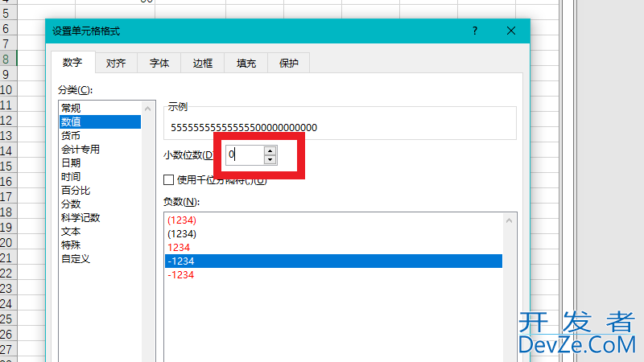Image resolution: width=644 pixels, height=362 pixels.
Task: Select red (1234) negative format
Action: click(x=333, y=220)
